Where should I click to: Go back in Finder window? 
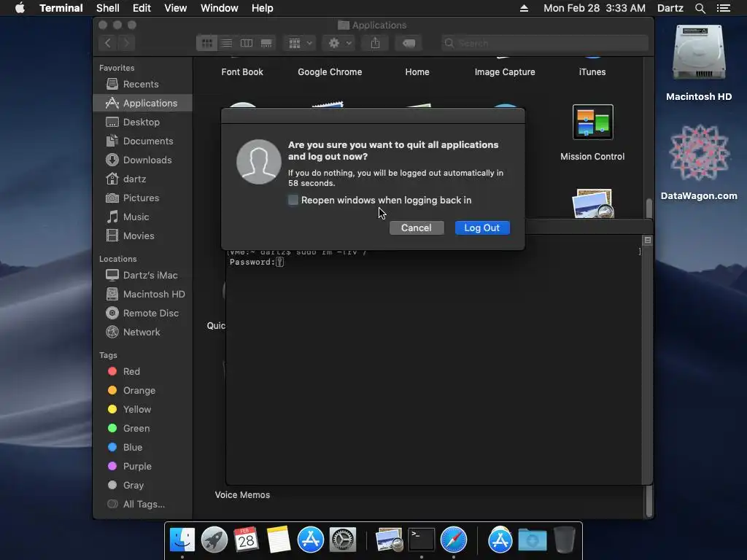coord(108,43)
